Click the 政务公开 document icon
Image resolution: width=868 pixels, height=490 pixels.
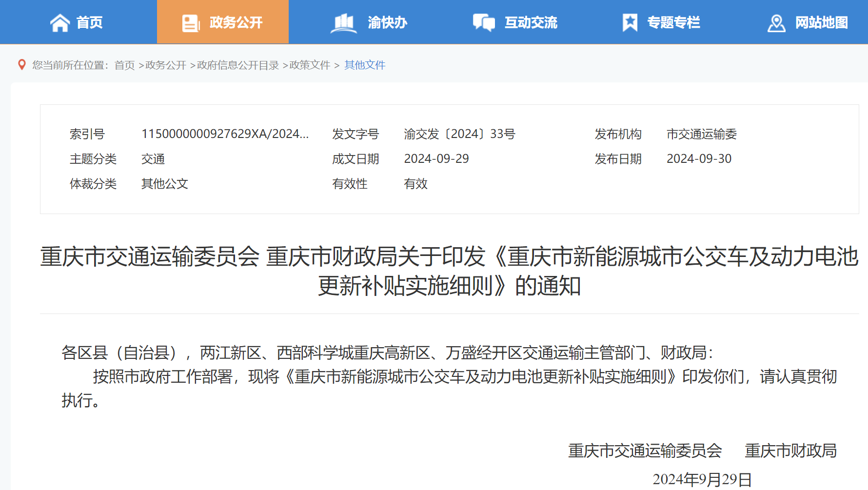191,23
